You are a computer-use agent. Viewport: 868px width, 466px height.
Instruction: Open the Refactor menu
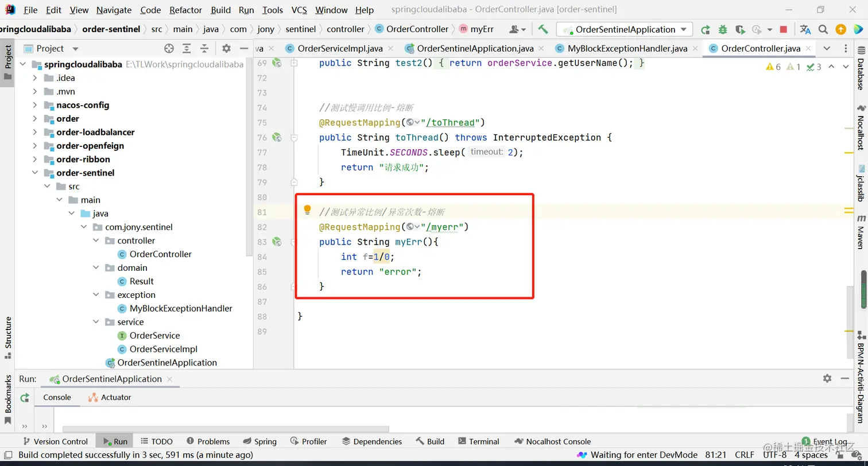[x=186, y=10]
